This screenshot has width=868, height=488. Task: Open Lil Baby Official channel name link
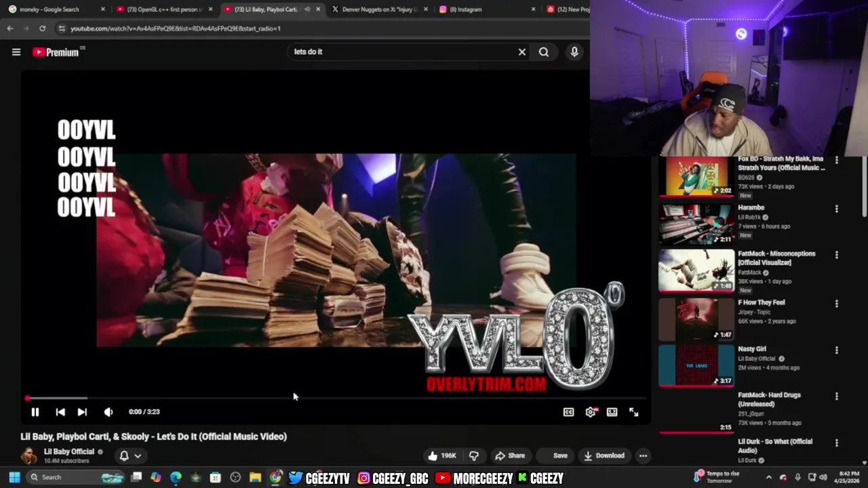[69, 451]
